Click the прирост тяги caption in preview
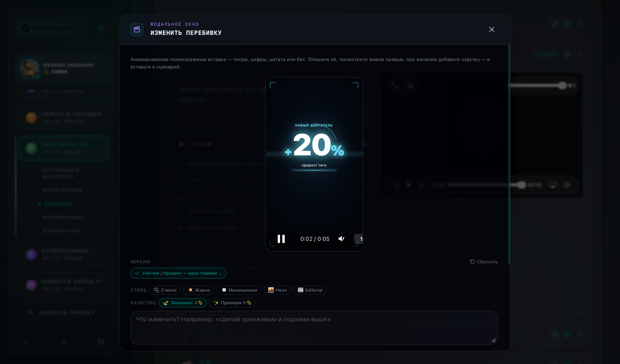 (314, 165)
